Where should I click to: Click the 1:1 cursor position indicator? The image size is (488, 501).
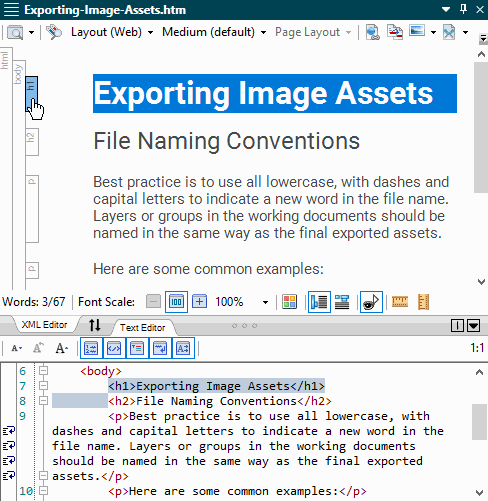pyautogui.click(x=477, y=348)
